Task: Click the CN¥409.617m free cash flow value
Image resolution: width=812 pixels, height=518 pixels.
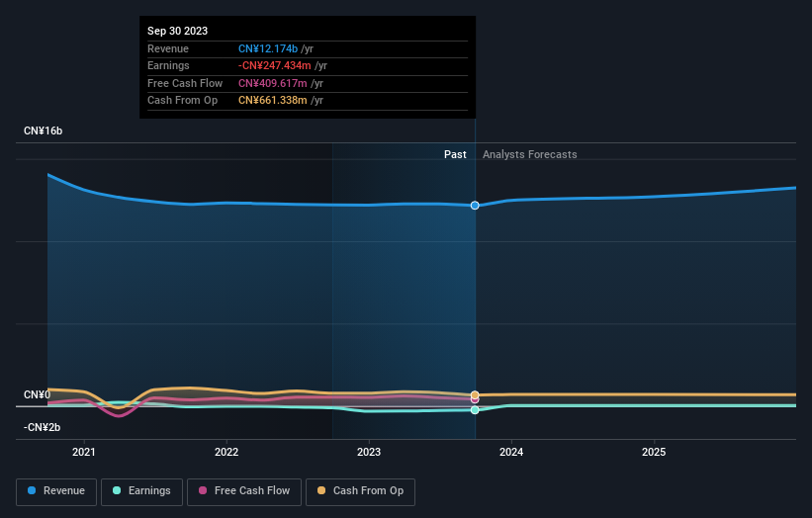Action: coord(273,83)
